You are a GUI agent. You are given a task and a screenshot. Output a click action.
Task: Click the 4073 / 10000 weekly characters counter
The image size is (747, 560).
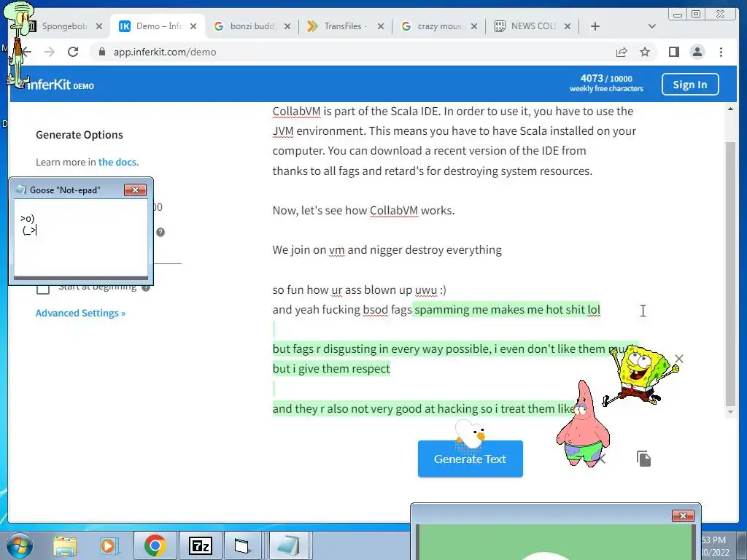(x=606, y=83)
